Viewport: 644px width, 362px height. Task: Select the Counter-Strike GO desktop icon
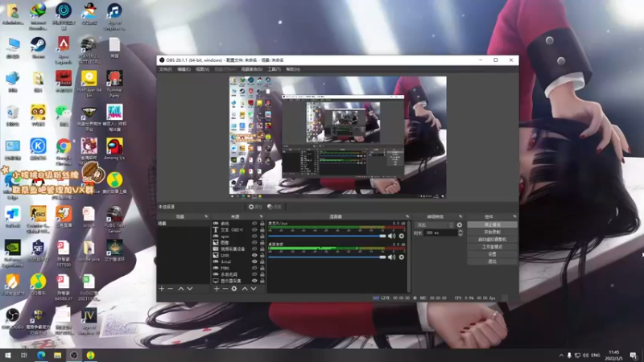click(38, 220)
